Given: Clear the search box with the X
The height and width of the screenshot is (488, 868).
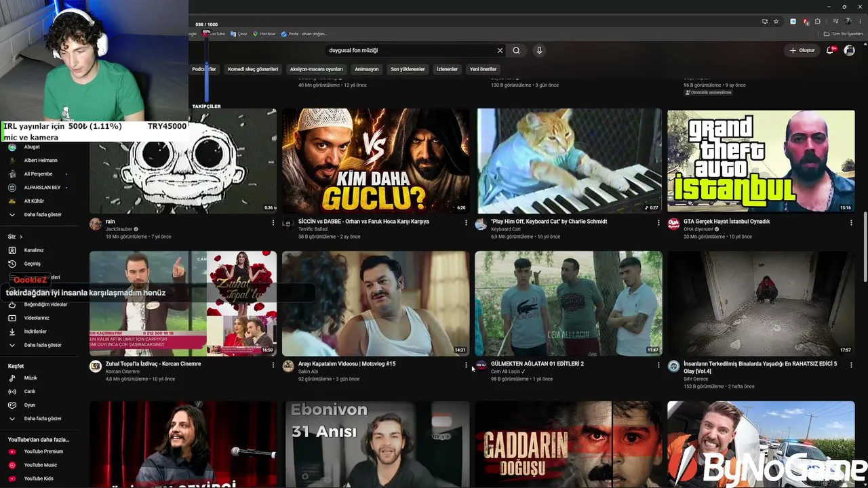Looking at the screenshot, I should [x=500, y=50].
